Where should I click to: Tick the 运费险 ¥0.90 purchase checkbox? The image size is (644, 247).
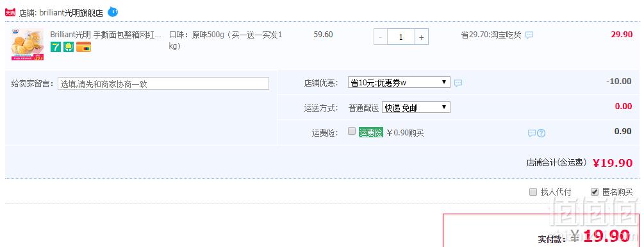(x=352, y=132)
